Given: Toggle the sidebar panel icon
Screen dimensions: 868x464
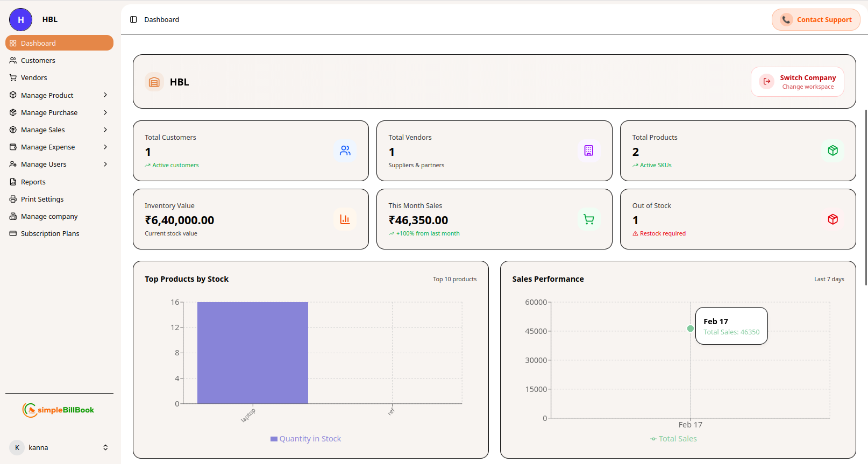Looking at the screenshot, I should pos(133,19).
